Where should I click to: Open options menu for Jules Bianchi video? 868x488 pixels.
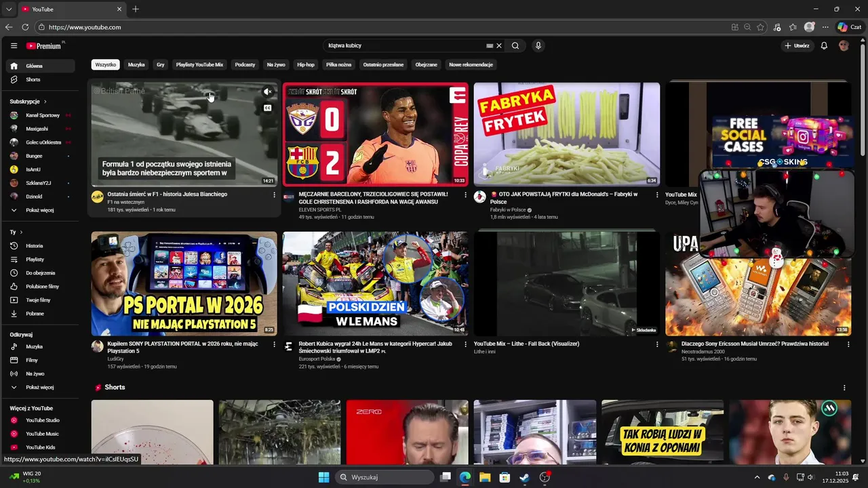click(x=275, y=195)
